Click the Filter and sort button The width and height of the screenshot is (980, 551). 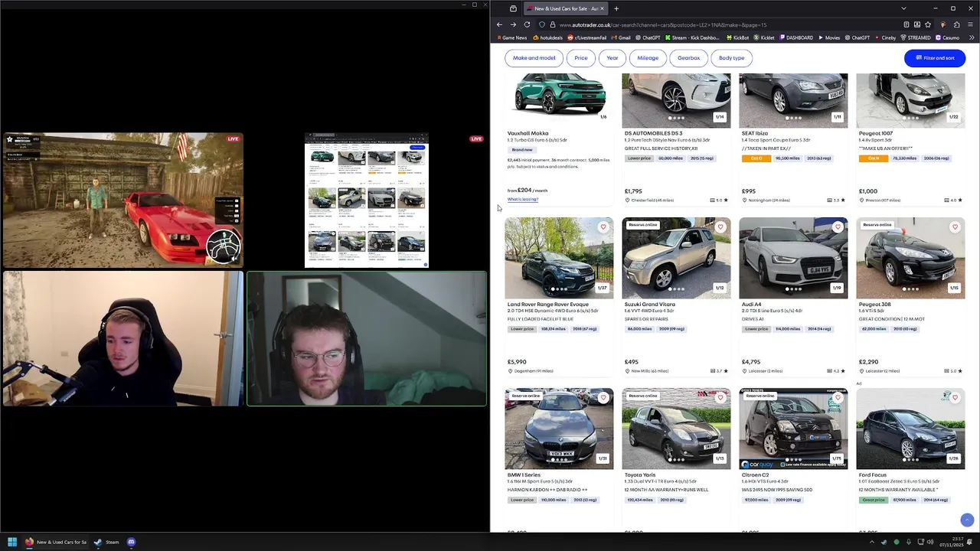click(x=935, y=58)
